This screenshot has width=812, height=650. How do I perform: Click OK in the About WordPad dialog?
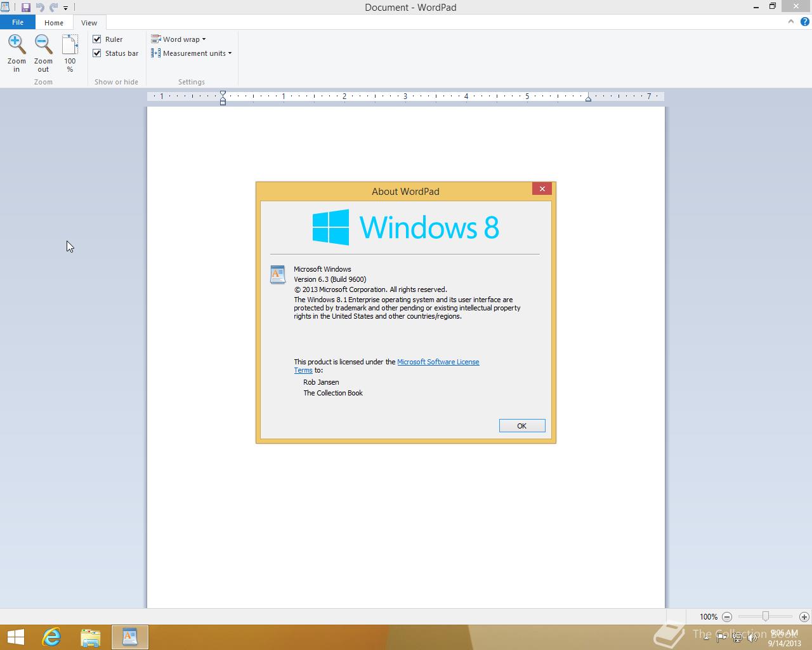(522, 426)
